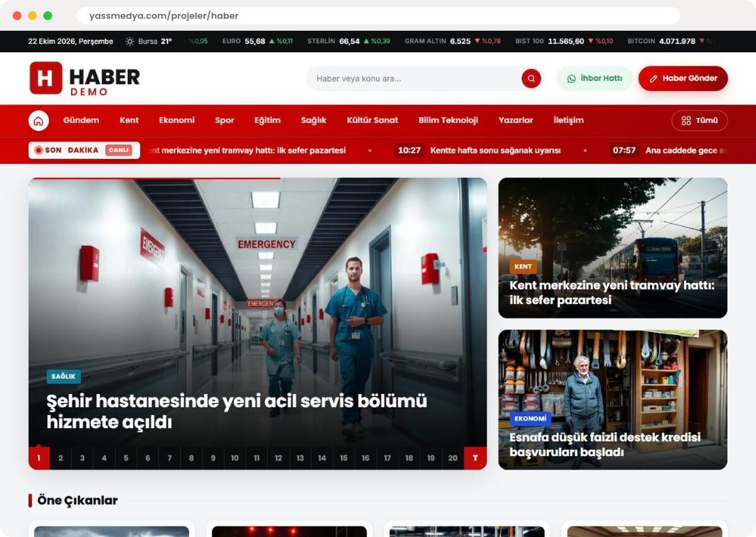This screenshot has height=537, width=756.
Task: Select slide 18 in the slider pagination
Action: click(x=409, y=458)
